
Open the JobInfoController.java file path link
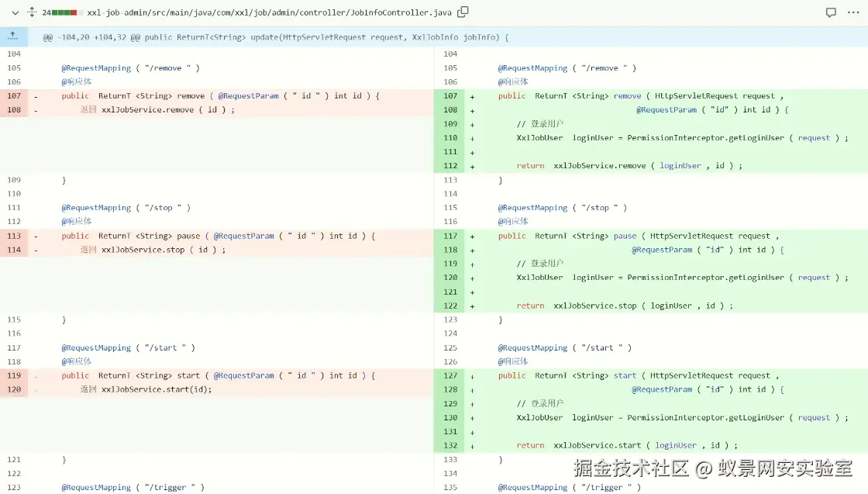point(269,12)
